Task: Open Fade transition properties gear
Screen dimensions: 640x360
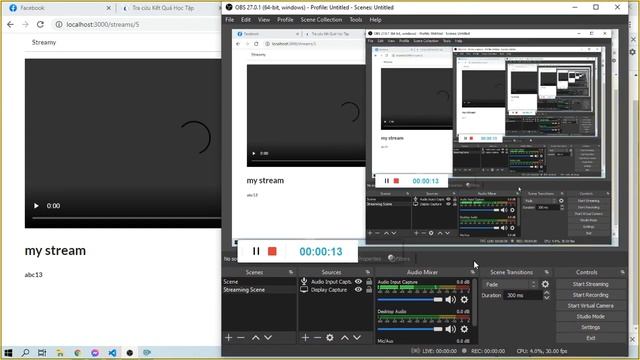Action: point(545,284)
